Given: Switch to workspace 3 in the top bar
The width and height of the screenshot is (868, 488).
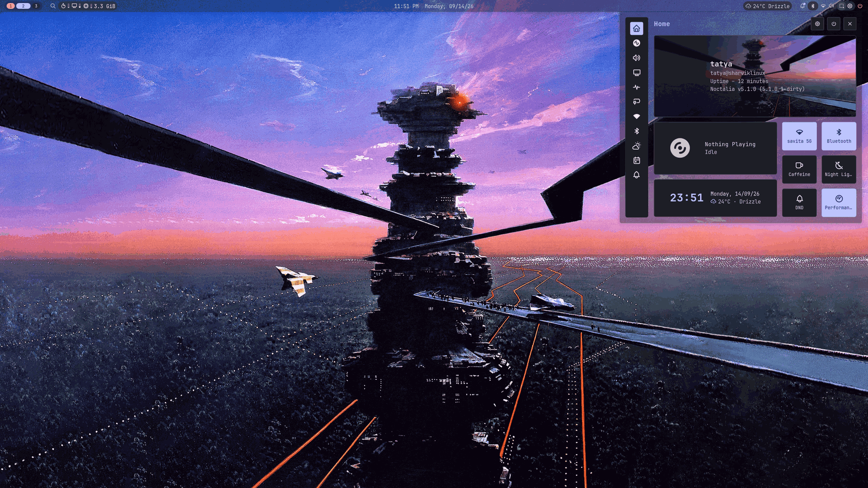Looking at the screenshot, I should point(36,6).
